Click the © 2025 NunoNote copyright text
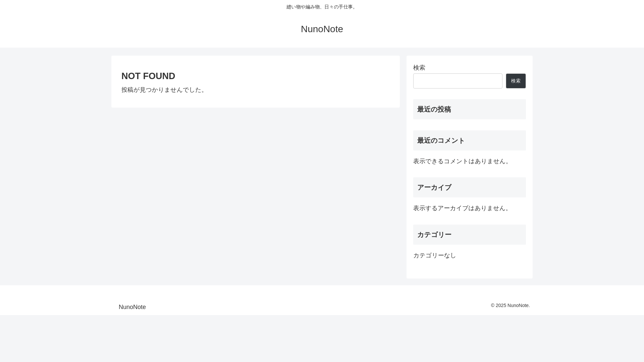This screenshot has width=644, height=362. click(510, 305)
